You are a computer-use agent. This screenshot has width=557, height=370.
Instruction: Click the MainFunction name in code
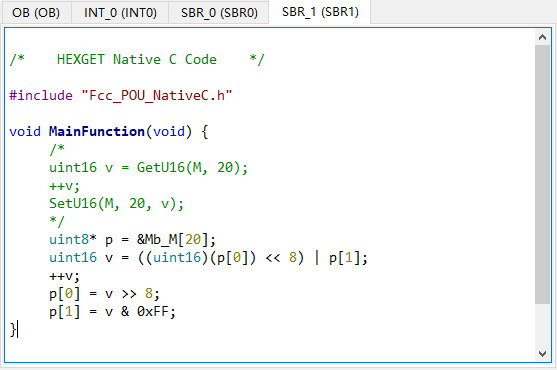(97, 132)
